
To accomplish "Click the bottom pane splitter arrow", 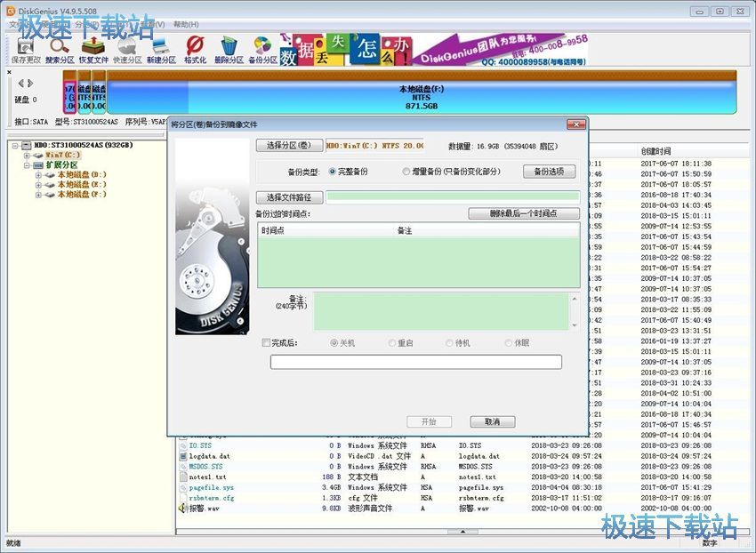I will click(x=462, y=532).
